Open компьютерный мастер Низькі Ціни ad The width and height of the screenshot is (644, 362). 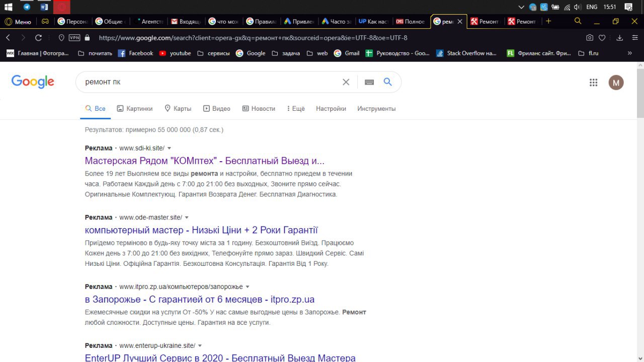tap(201, 230)
